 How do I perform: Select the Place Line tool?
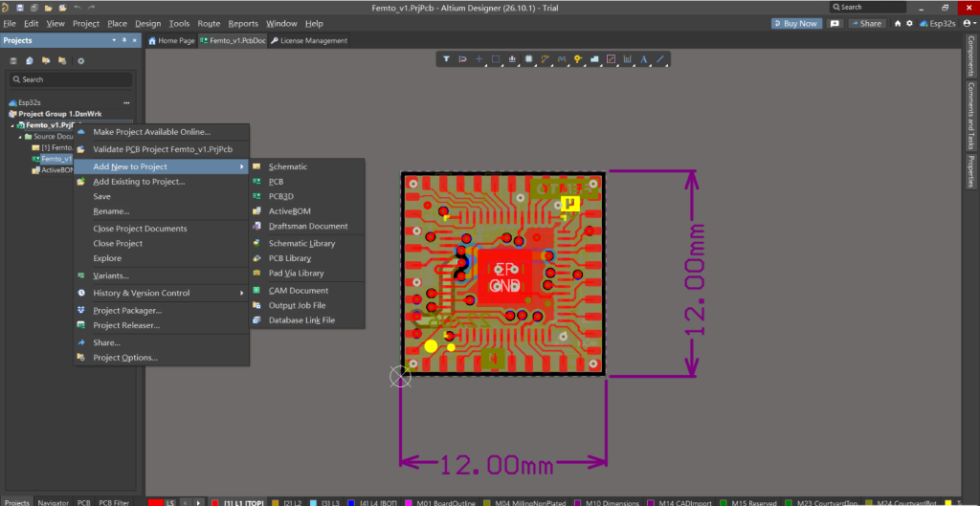[660, 58]
